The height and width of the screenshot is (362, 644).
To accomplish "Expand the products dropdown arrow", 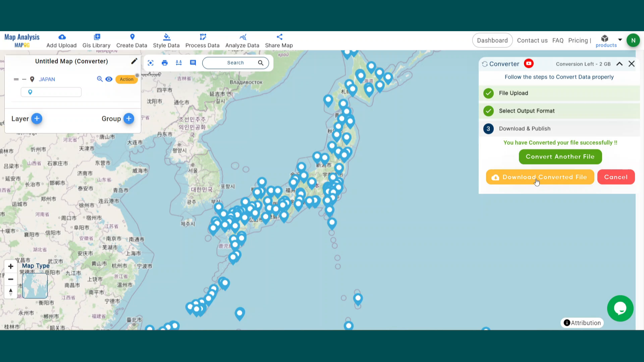I will [620, 40].
